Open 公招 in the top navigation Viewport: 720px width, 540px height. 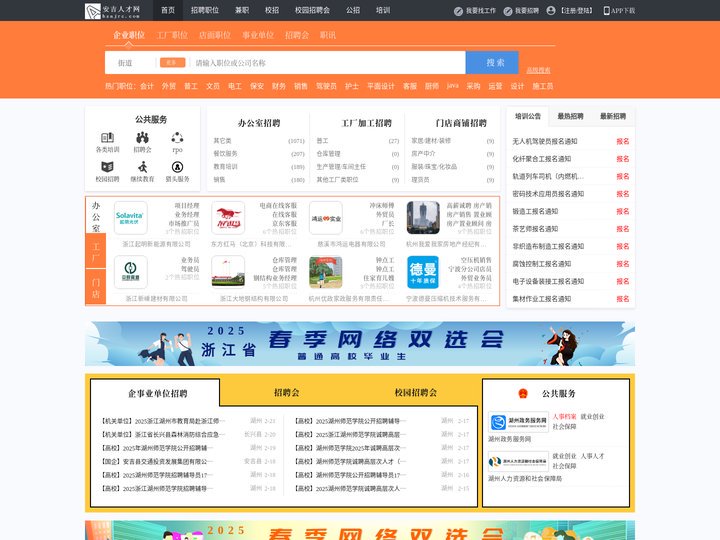353,10
